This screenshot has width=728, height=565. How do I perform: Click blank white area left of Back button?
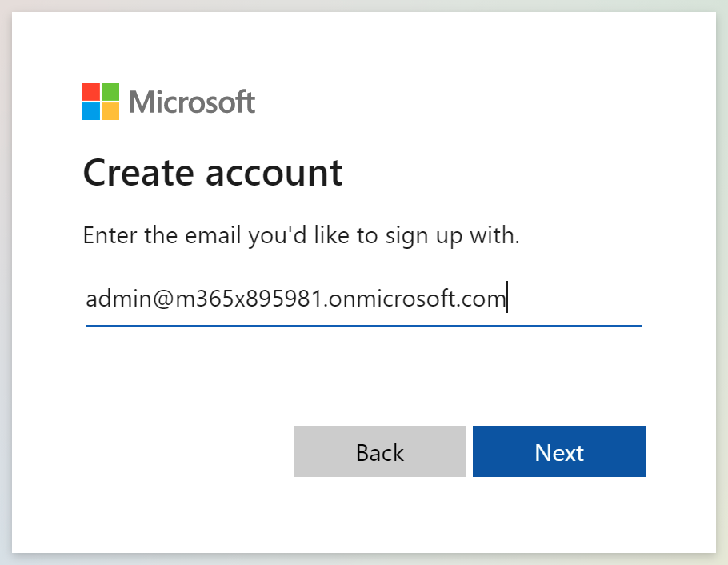[184, 451]
